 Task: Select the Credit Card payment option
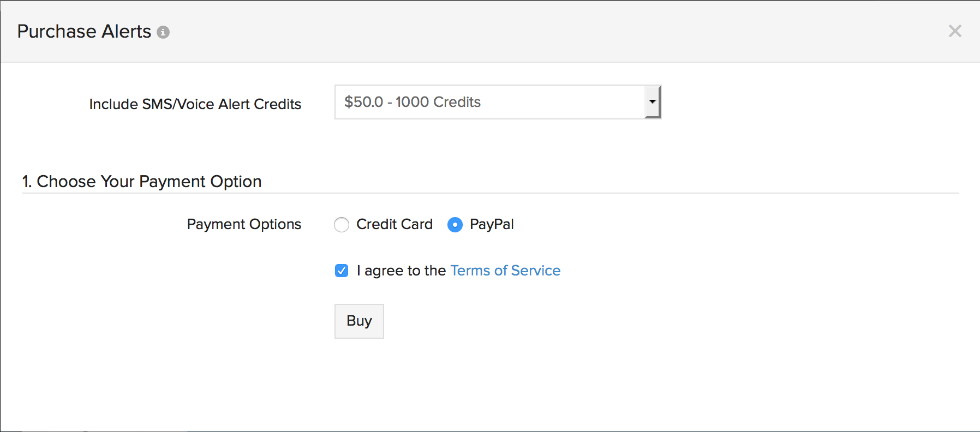[x=342, y=224]
